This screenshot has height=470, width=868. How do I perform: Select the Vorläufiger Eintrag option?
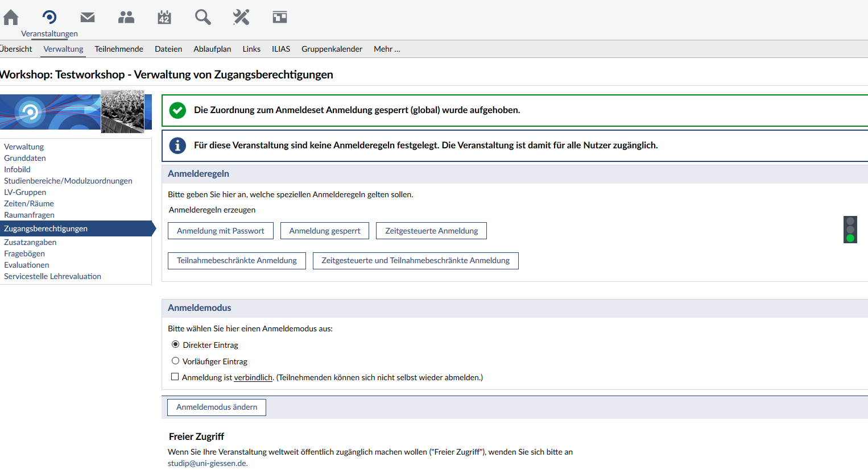pos(176,361)
